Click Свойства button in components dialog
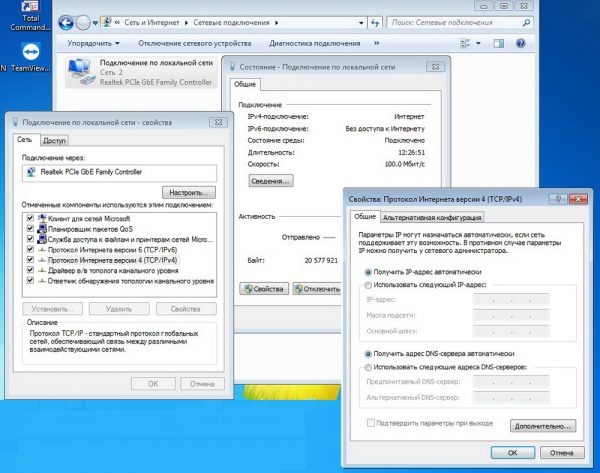 tap(186, 309)
